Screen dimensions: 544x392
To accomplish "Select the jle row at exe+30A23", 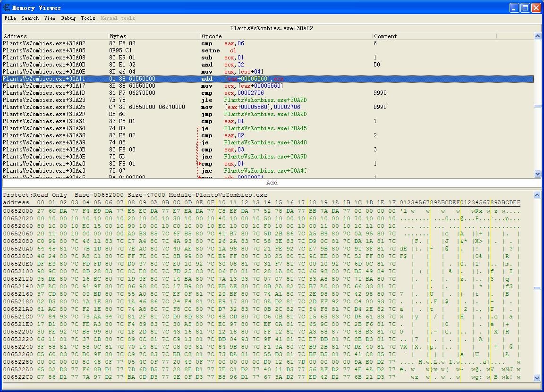I will 268,100.
